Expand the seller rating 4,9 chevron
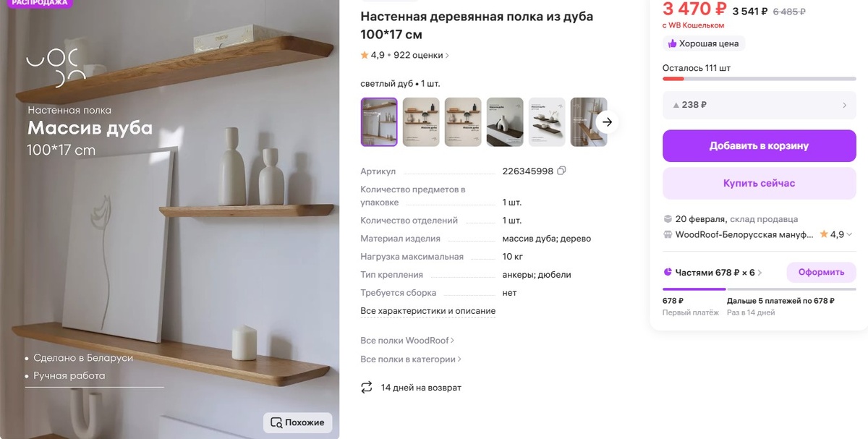The image size is (868, 439). coord(849,234)
